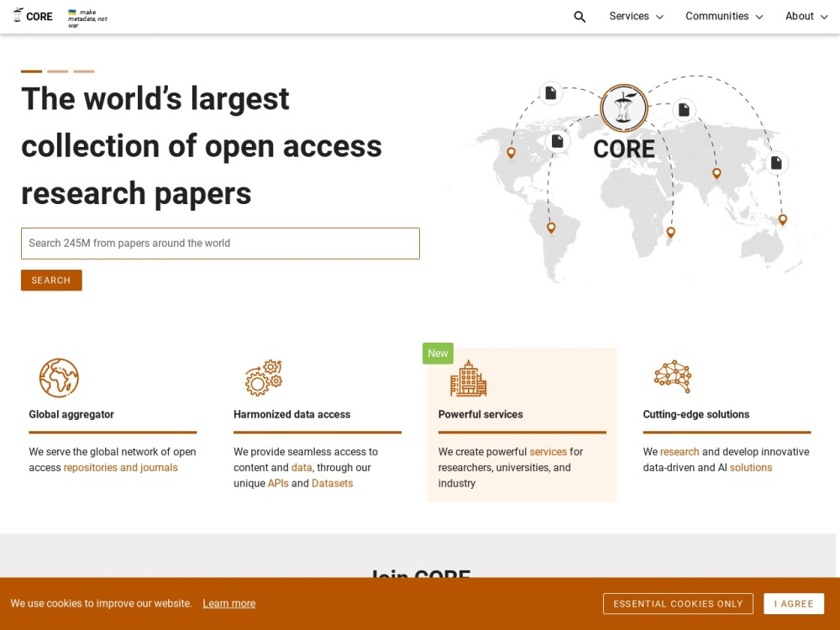
Task: Click the I AGREE cookie button
Action: [x=794, y=604]
